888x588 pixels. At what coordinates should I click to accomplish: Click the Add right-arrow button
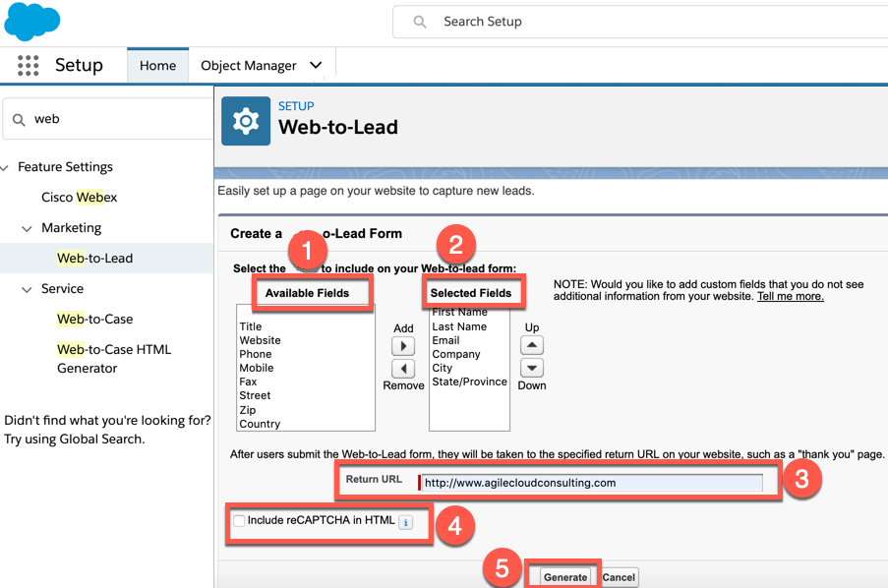click(403, 345)
